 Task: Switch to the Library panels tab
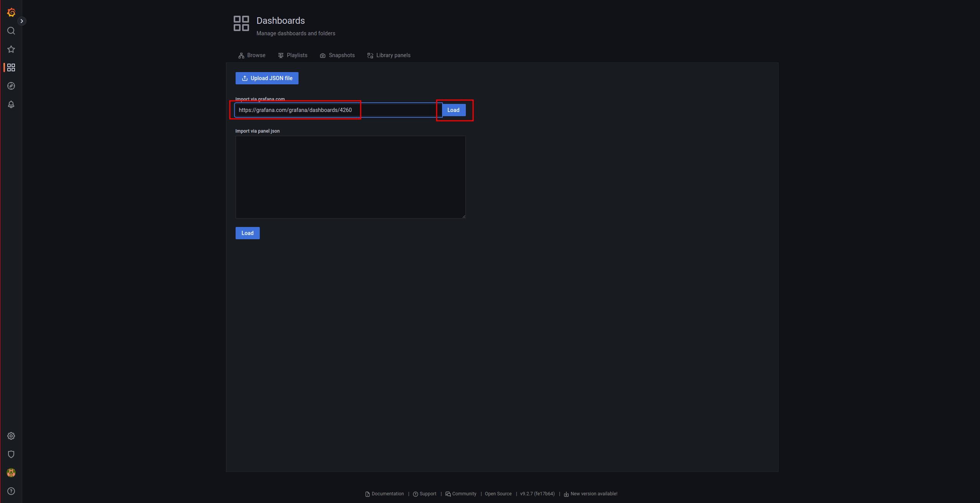click(389, 55)
